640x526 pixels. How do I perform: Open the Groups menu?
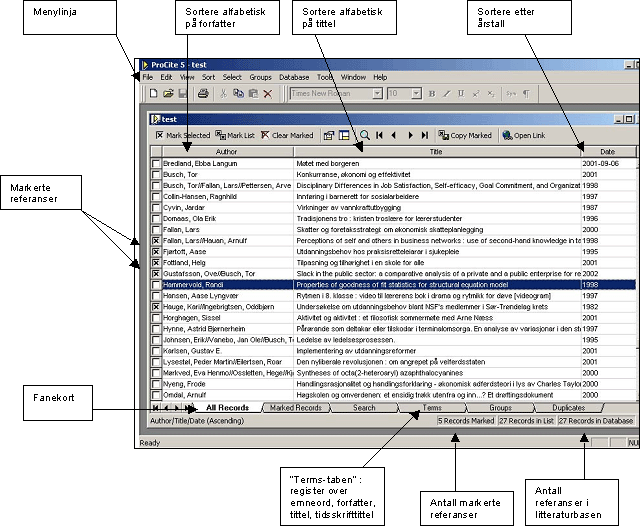click(x=260, y=77)
